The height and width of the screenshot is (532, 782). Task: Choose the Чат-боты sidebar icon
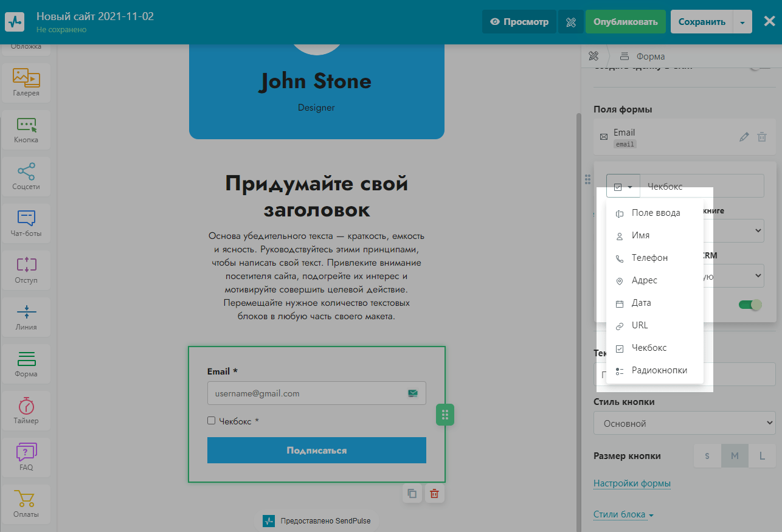(x=26, y=223)
